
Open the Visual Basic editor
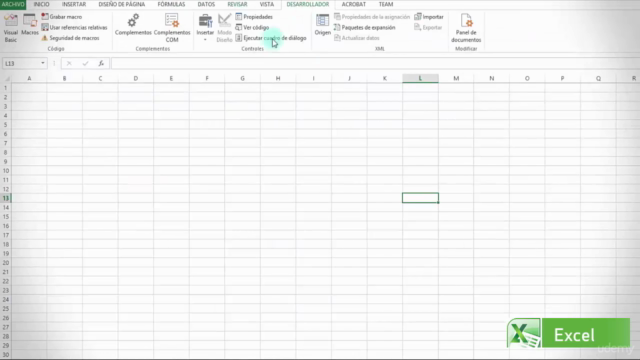(11, 28)
